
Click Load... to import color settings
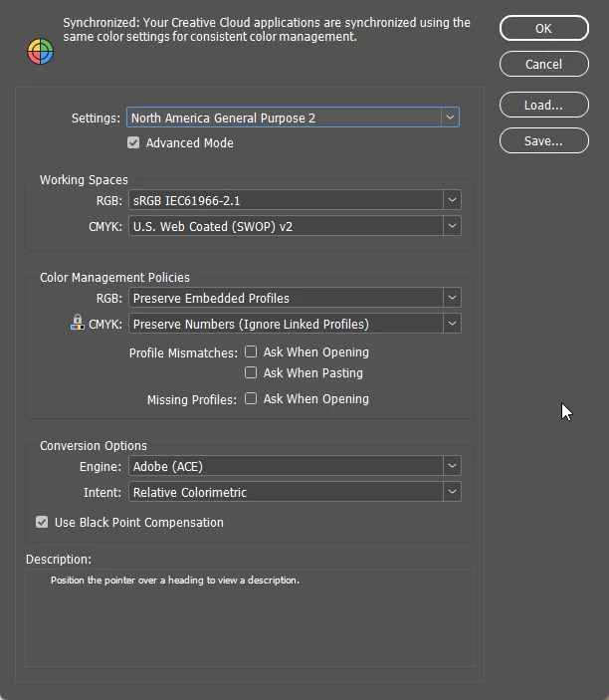click(544, 105)
